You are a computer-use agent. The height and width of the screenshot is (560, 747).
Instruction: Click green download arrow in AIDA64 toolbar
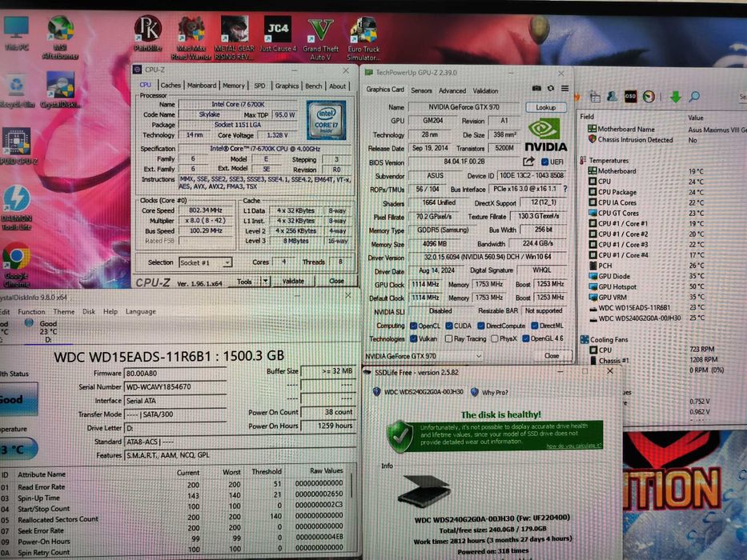pos(676,97)
